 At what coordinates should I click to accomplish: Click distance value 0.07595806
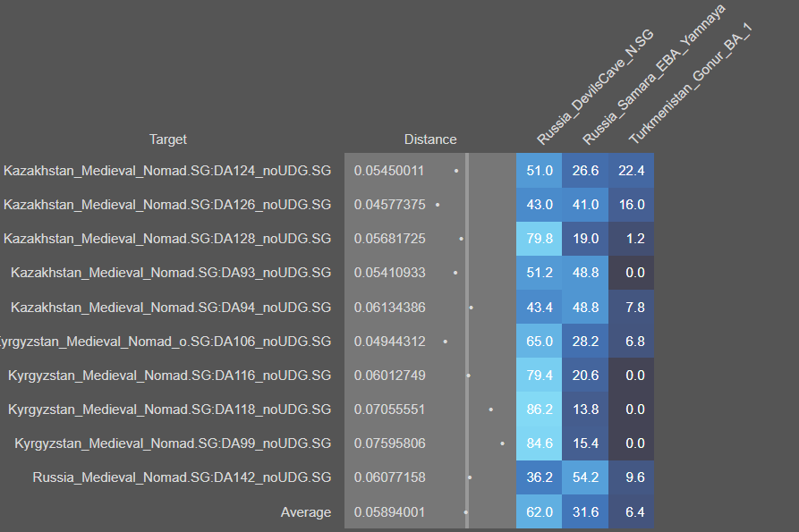(389, 443)
